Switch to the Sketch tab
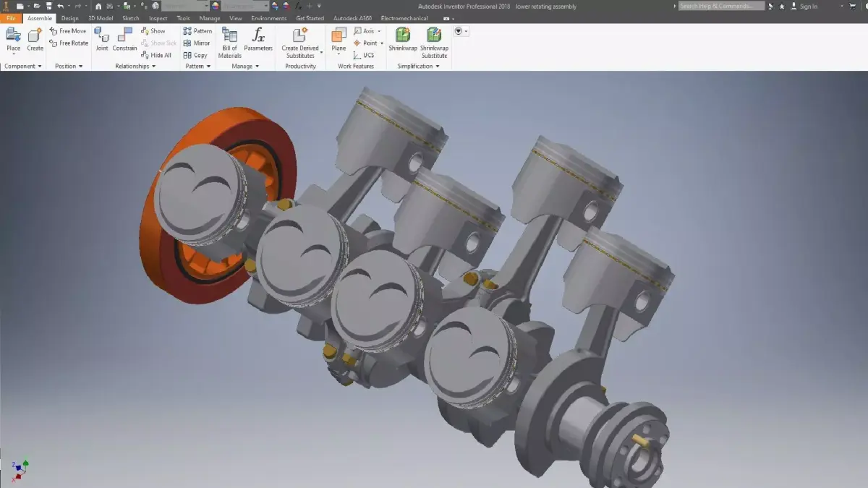 (131, 18)
